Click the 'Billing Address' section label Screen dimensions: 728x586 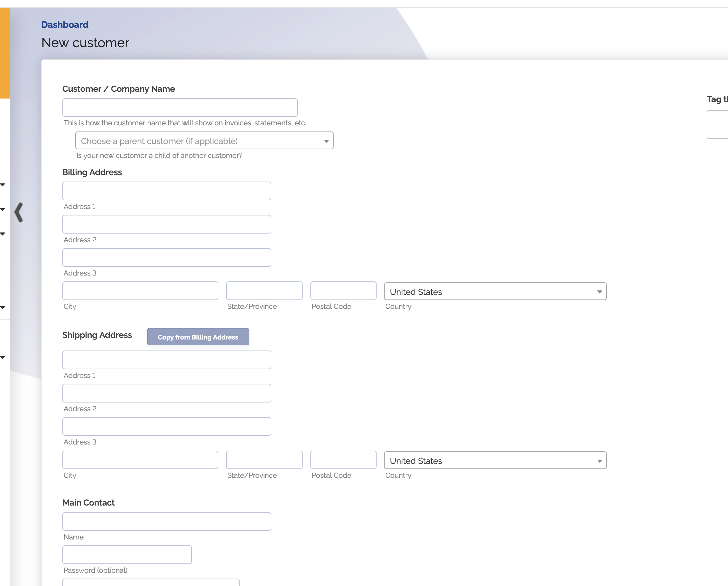[92, 172]
